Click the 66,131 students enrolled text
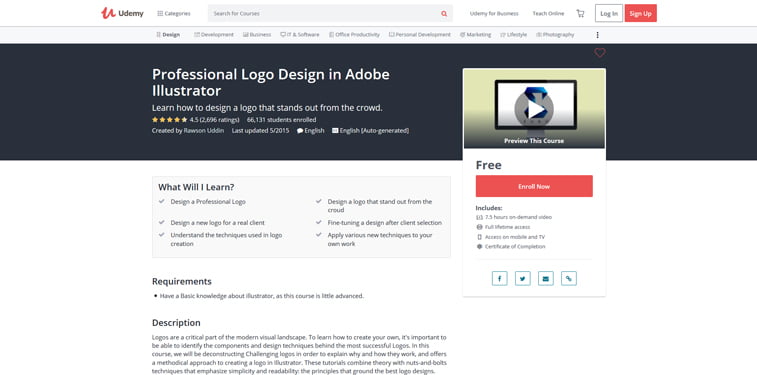The height and width of the screenshot is (375, 757). coord(281,120)
